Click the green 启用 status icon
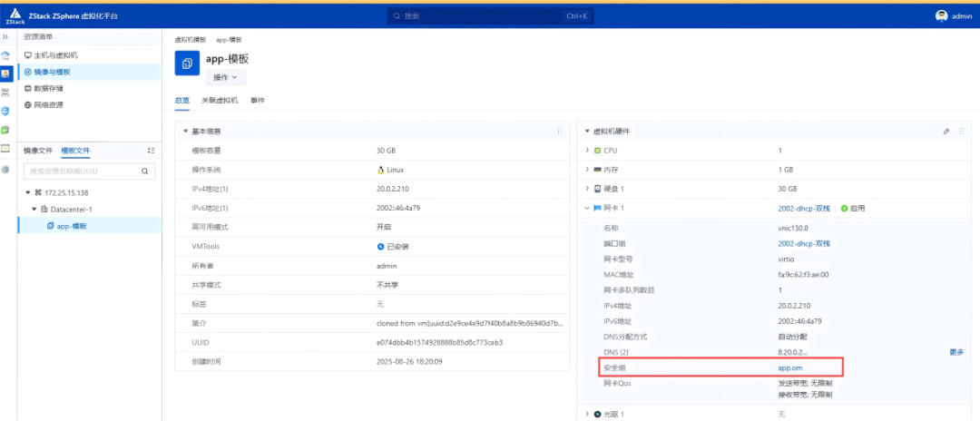This screenshot has width=980, height=421. pyautogui.click(x=845, y=208)
